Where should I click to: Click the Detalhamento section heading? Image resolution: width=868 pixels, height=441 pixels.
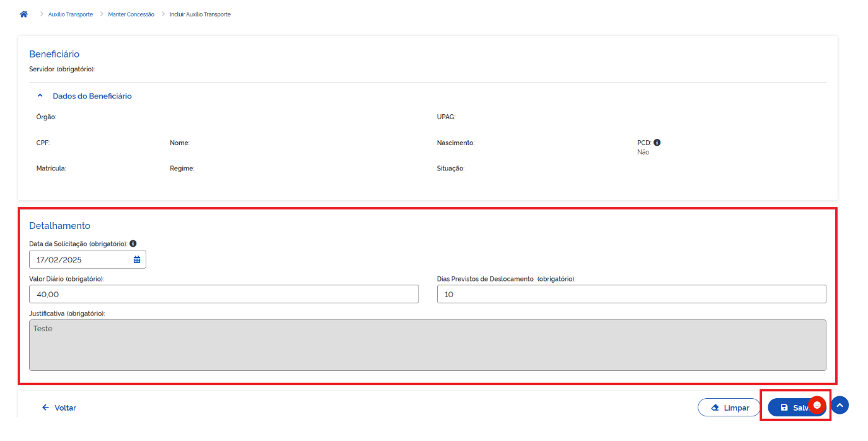[60, 226]
